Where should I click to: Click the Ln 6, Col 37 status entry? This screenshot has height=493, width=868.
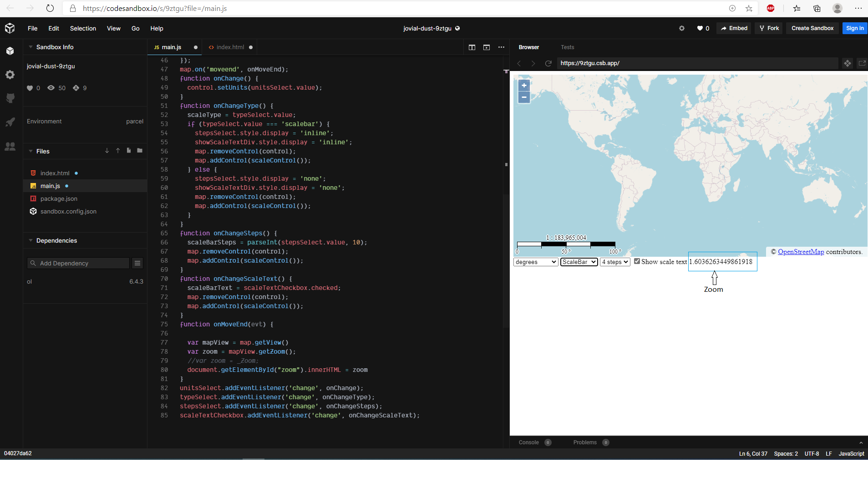[x=753, y=454]
